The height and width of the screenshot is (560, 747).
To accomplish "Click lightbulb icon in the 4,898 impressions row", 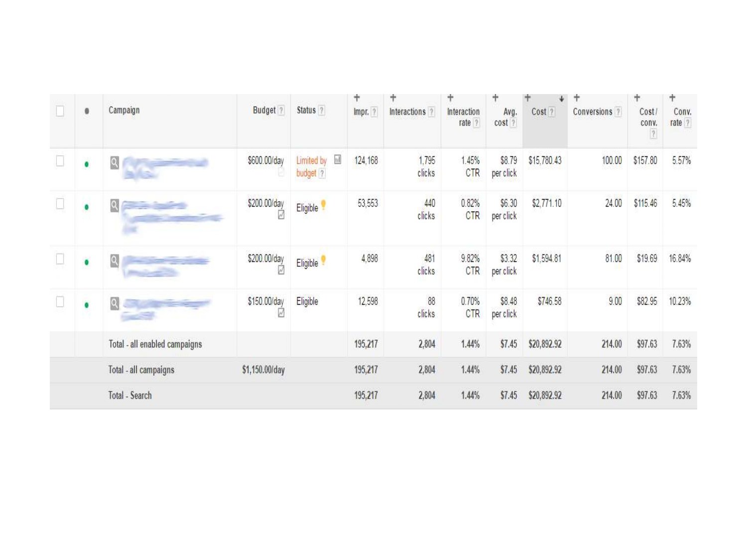I will click(x=323, y=260).
